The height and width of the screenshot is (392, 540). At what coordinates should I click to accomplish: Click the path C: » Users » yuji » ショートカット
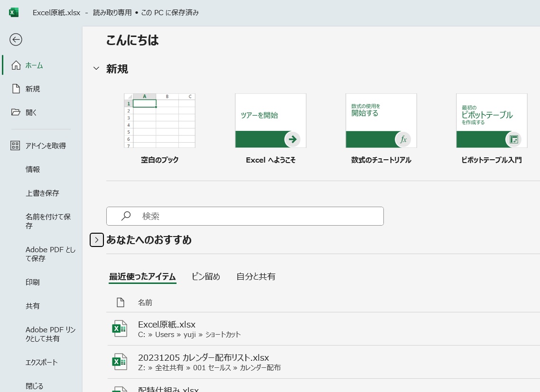click(x=189, y=335)
